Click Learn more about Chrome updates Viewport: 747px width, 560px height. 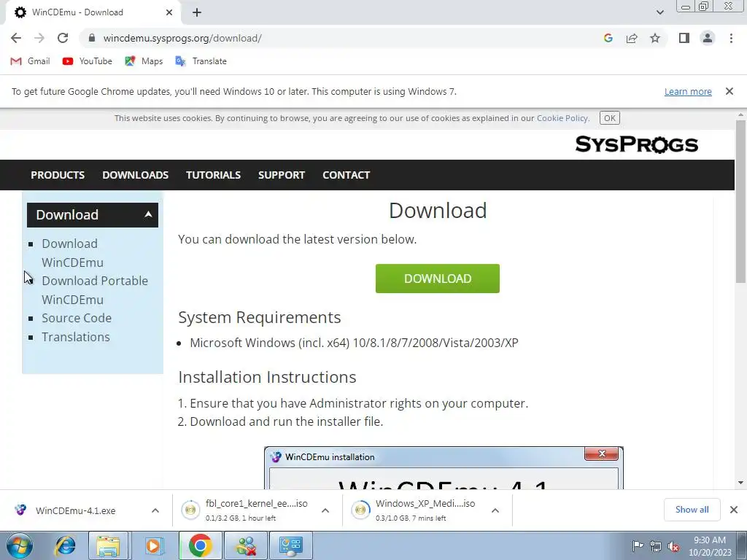click(x=688, y=91)
